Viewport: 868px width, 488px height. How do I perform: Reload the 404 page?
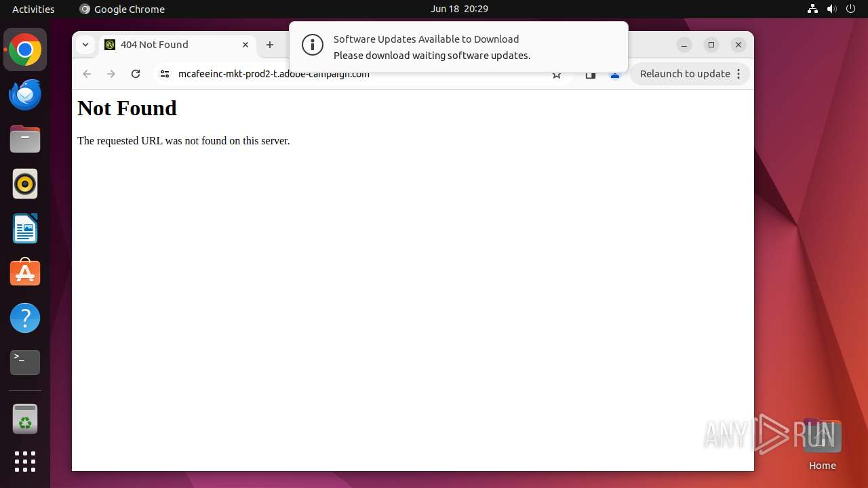point(136,74)
